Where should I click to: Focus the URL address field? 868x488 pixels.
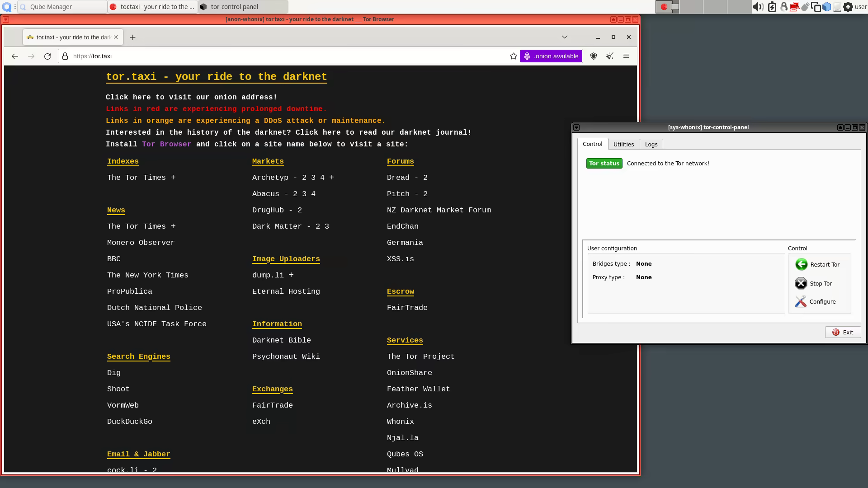pyautogui.click(x=289, y=56)
